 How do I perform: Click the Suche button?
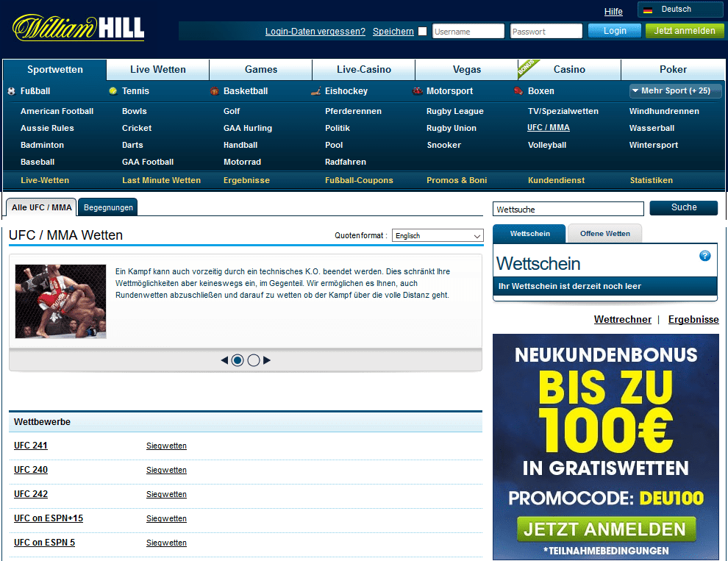pyautogui.click(x=684, y=207)
